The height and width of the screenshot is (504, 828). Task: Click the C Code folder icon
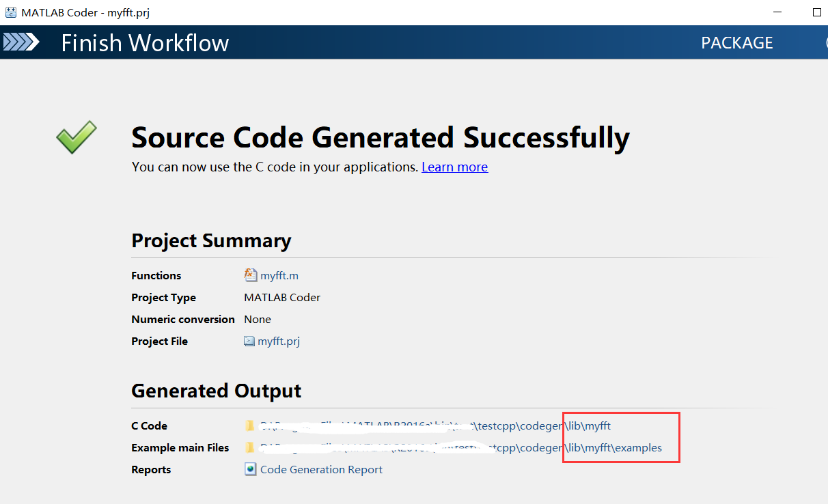point(250,425)
